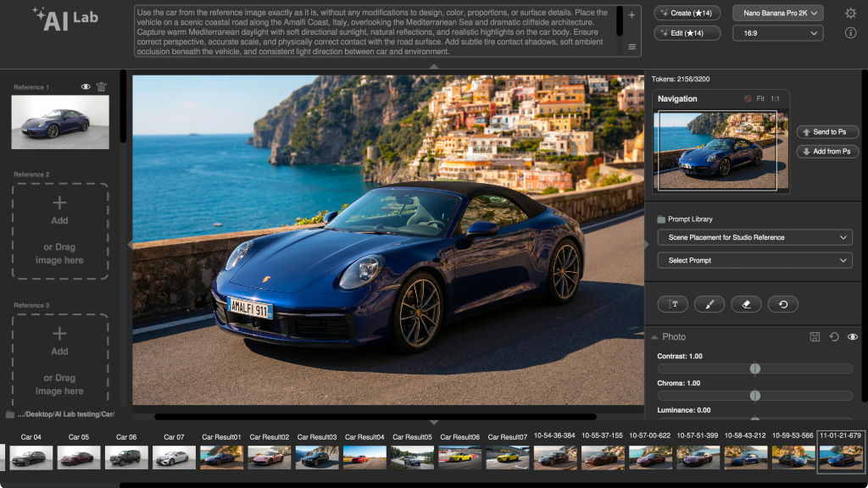868x488 pixels.
Task: Toggle the Photo panel eye icon
Action: 853,337
